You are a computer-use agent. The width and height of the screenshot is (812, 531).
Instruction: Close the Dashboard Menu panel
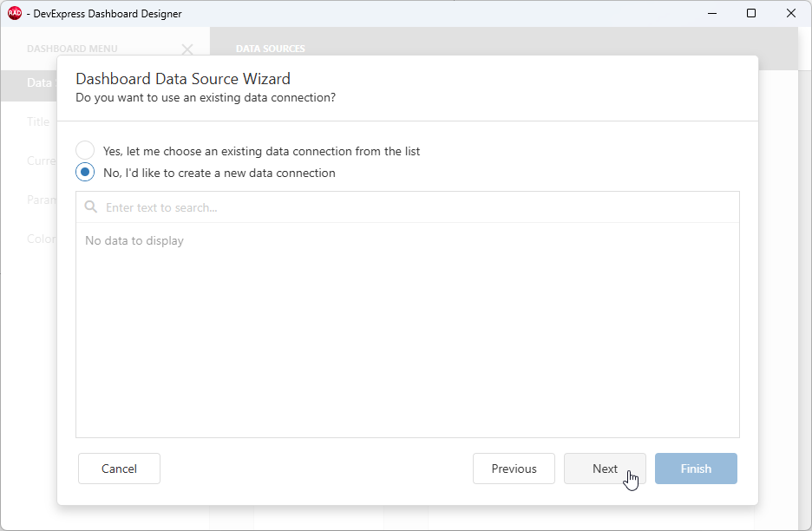pyautogui.click(x=187, y=49)
